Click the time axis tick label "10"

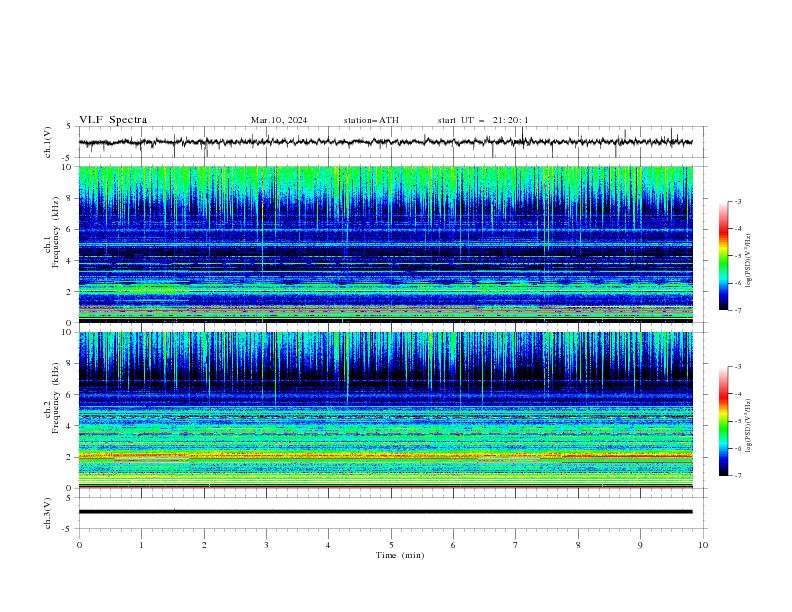[703, 545]
